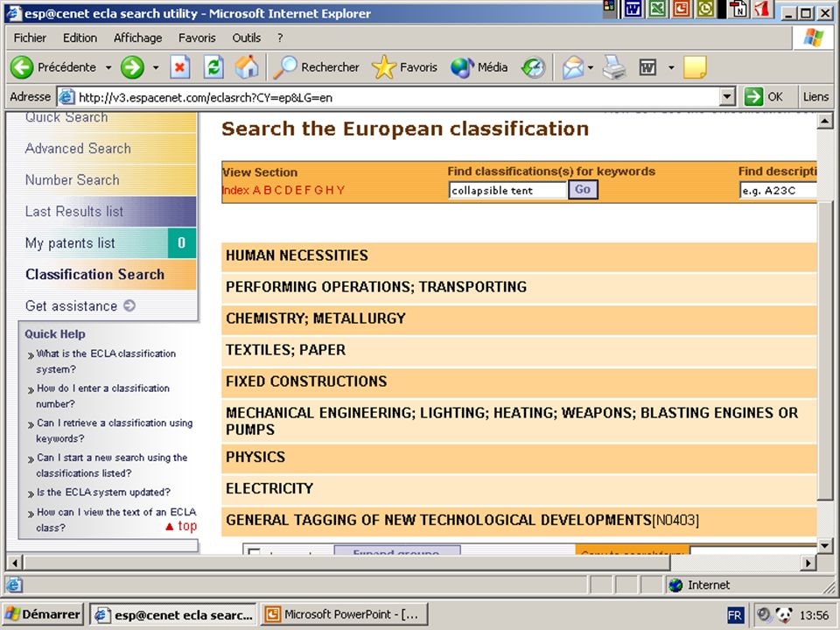Open the Outils menu
The image size is (840, 630).
coord(247,38)
